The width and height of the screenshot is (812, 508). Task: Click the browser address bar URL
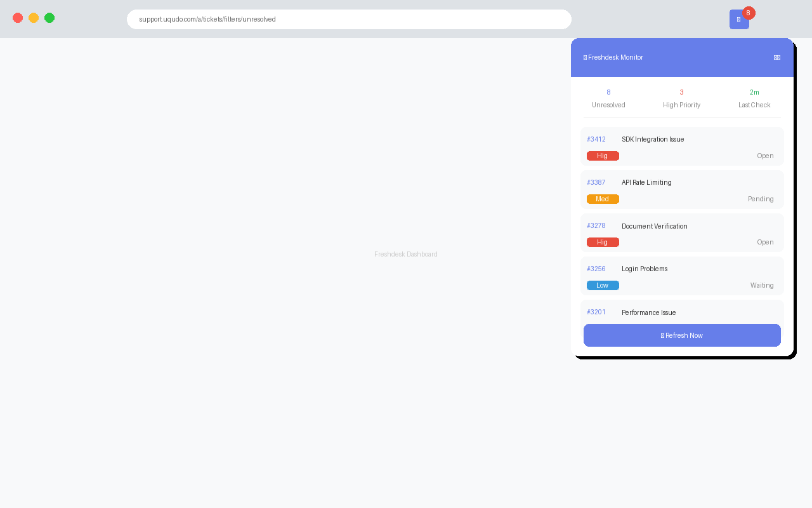(349, 19)
